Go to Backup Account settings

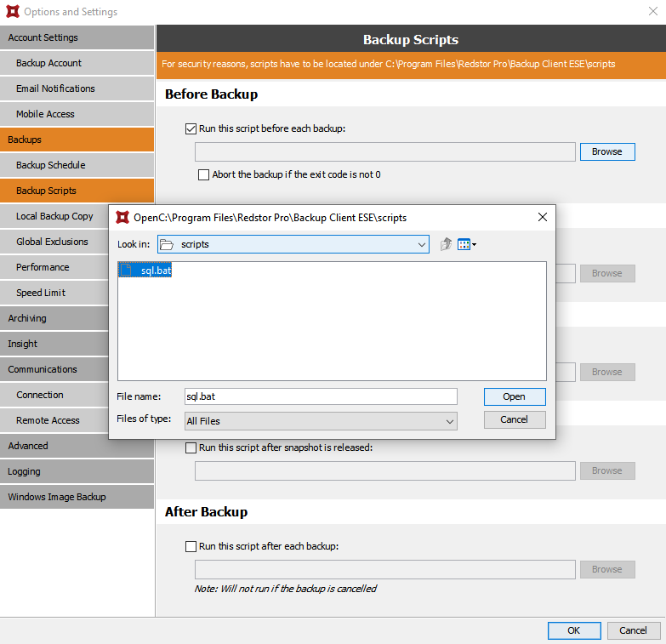tap(77, 63)
